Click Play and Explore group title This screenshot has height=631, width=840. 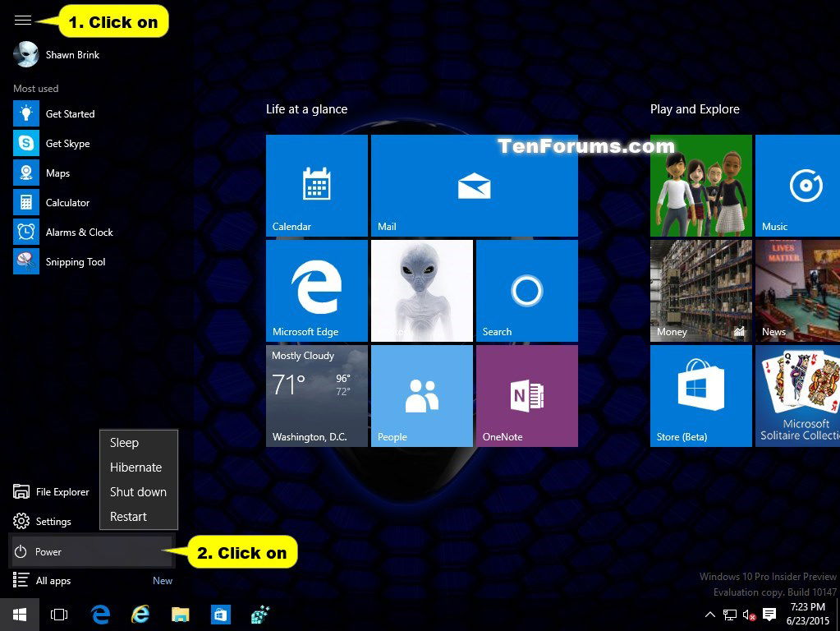[695, 109]
